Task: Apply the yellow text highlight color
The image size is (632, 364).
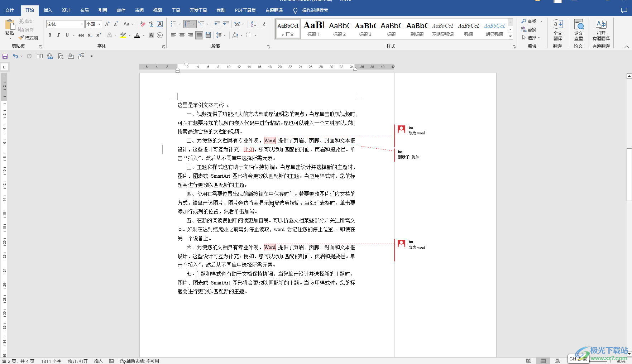Action: pos(123,35)
